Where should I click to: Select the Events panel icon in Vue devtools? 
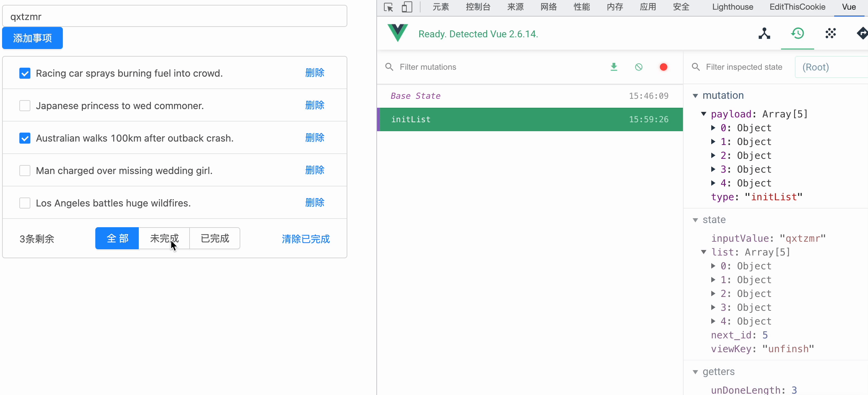[830, 33]
